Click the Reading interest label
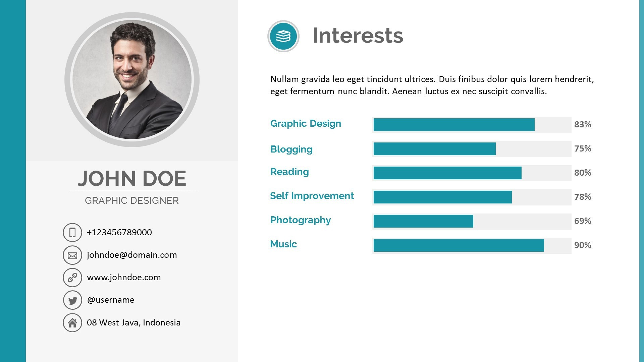The image size is (644, 362). [289, 172]
